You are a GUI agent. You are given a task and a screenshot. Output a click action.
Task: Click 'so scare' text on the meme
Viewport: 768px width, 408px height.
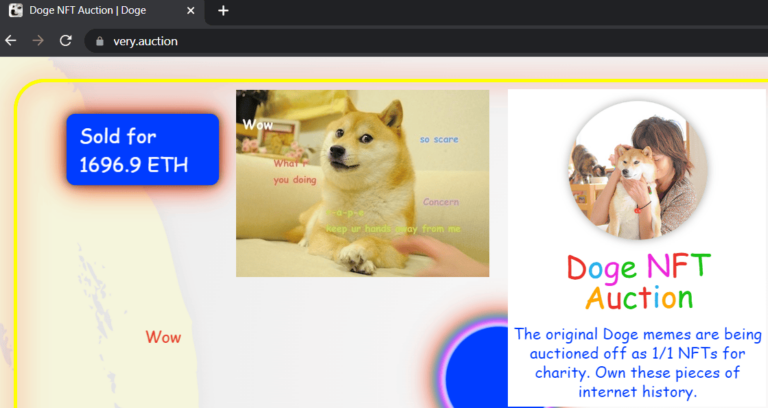[439, 140]
